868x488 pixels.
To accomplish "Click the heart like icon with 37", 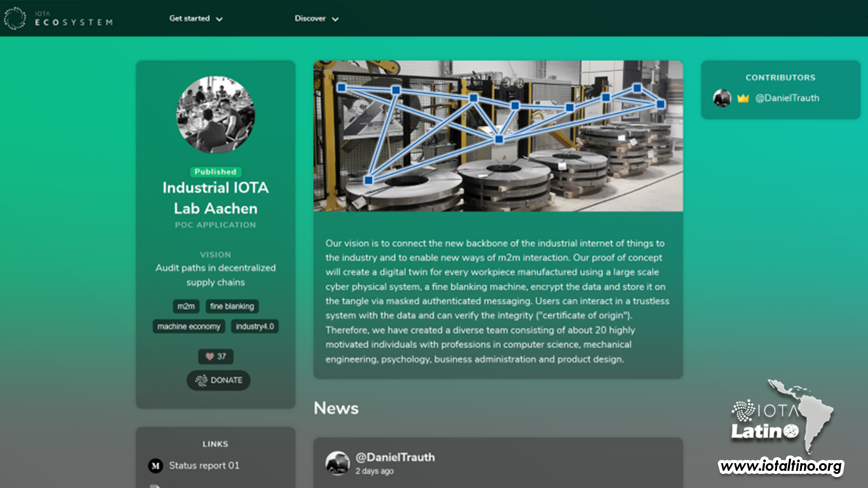I will [x=210, y=357].
